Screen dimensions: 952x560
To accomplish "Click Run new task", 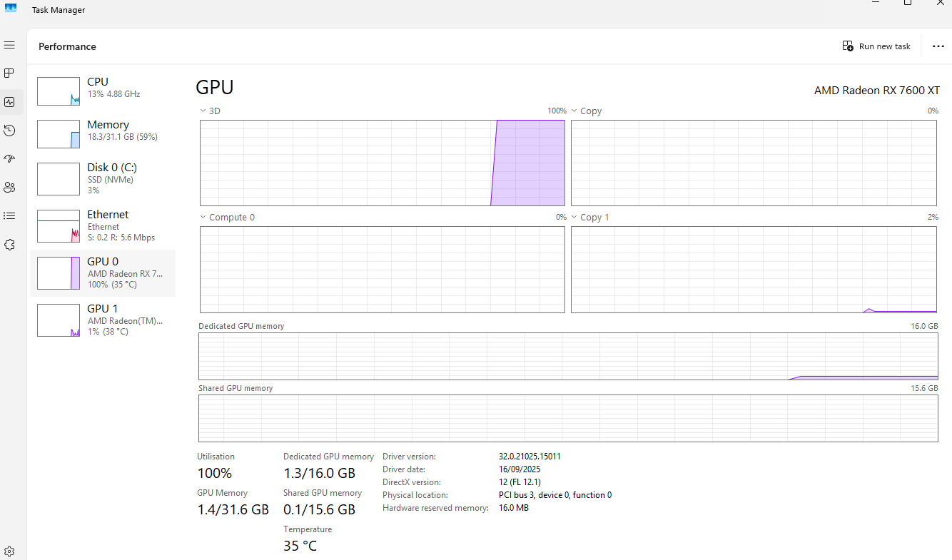I will 876,46.
